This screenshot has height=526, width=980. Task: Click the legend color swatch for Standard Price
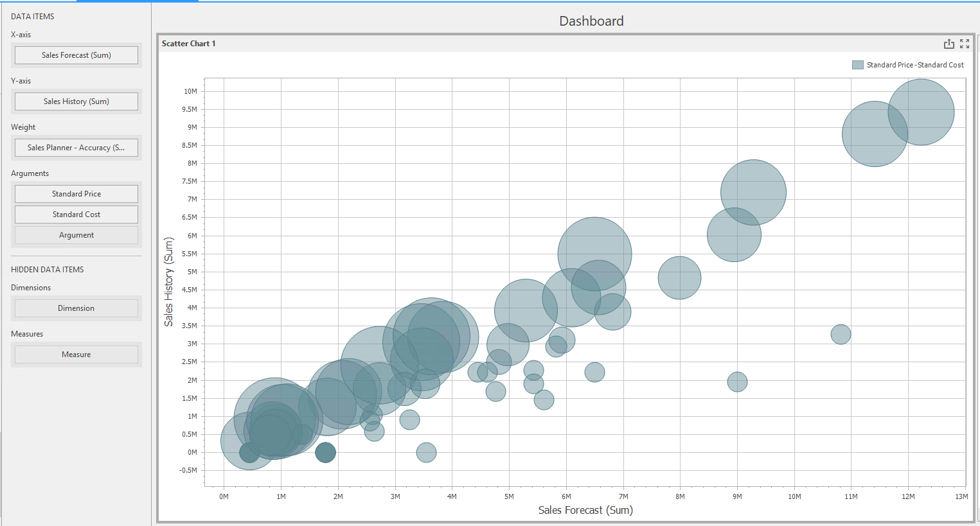[x=857, y=65]
